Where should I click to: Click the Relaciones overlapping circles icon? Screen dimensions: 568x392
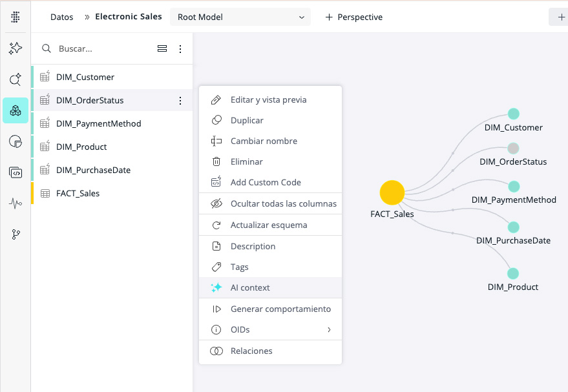(216, 351)
